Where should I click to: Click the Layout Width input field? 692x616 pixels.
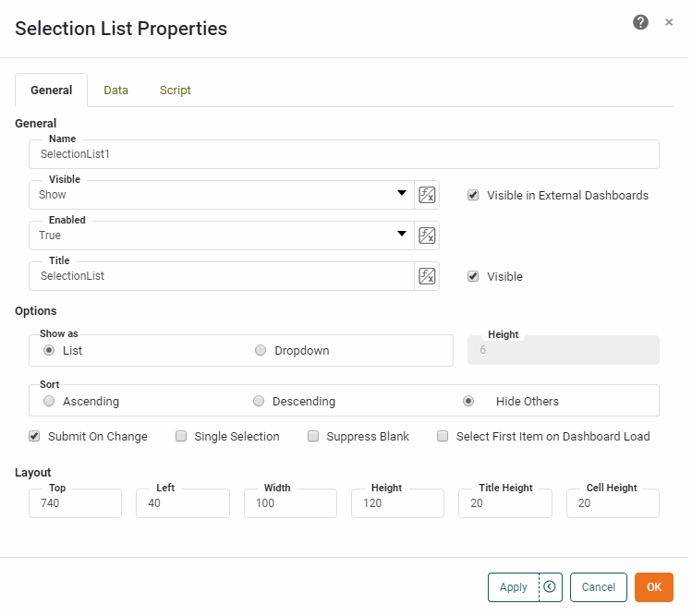290,503
